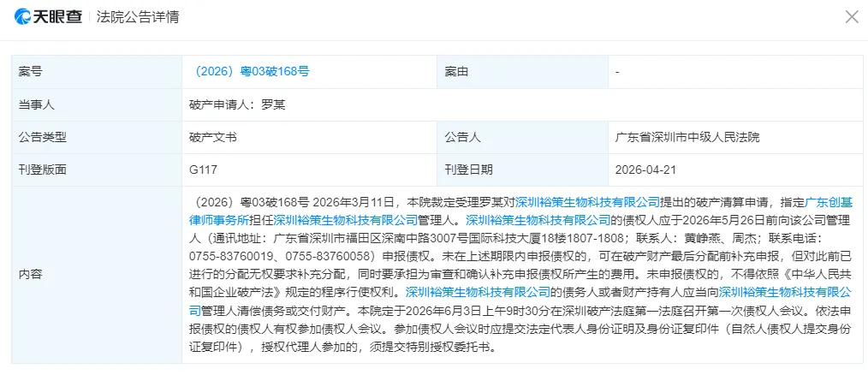Click the 2026-04-21 date value
The width and height of the screenshot is (868, 375).
pyautogui.click(x=645, y=170)
